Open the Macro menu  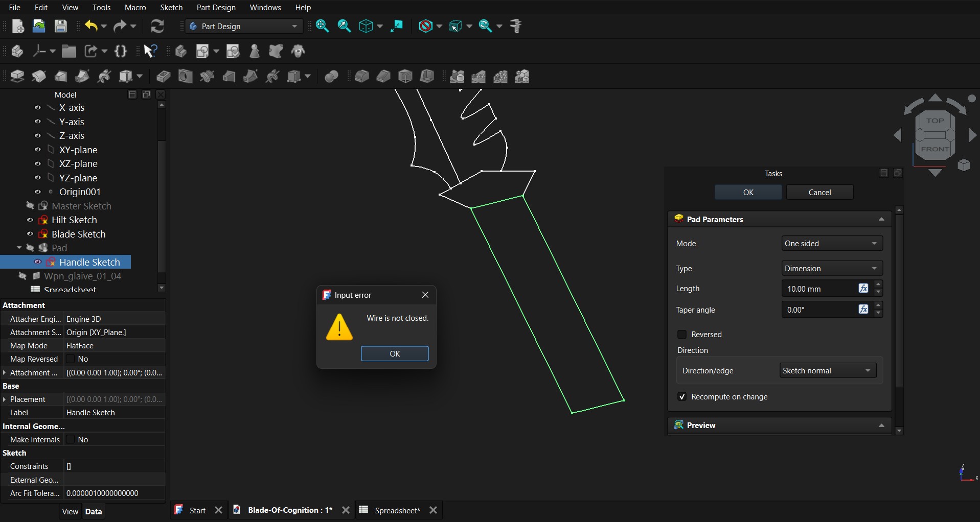coord(135,8)
